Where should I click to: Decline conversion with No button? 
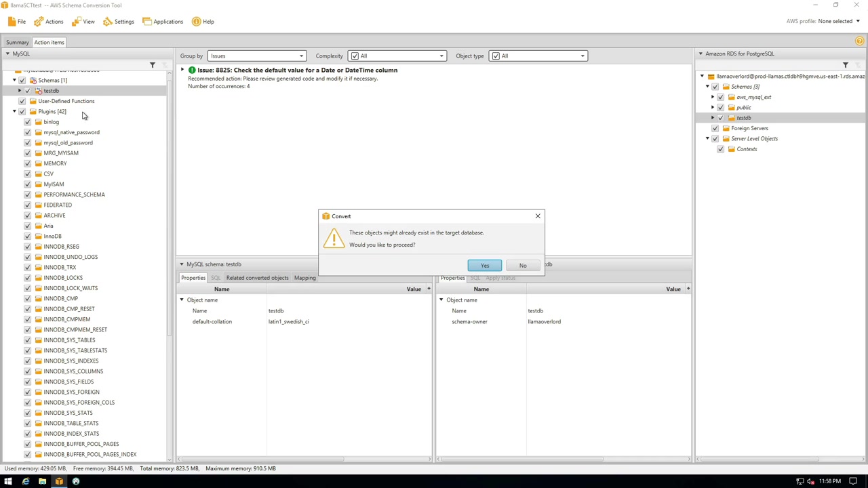click(x=523, y=265)
